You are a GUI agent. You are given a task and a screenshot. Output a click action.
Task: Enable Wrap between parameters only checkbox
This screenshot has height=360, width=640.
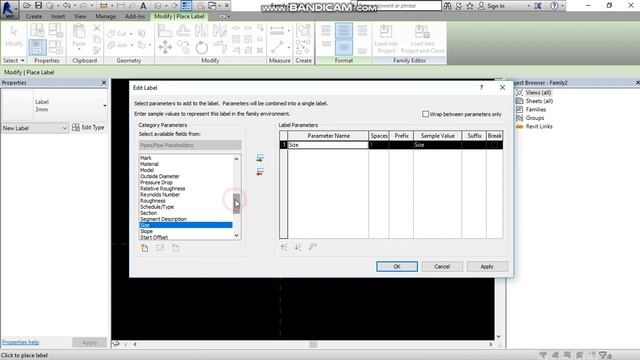(x=425, y=114)
